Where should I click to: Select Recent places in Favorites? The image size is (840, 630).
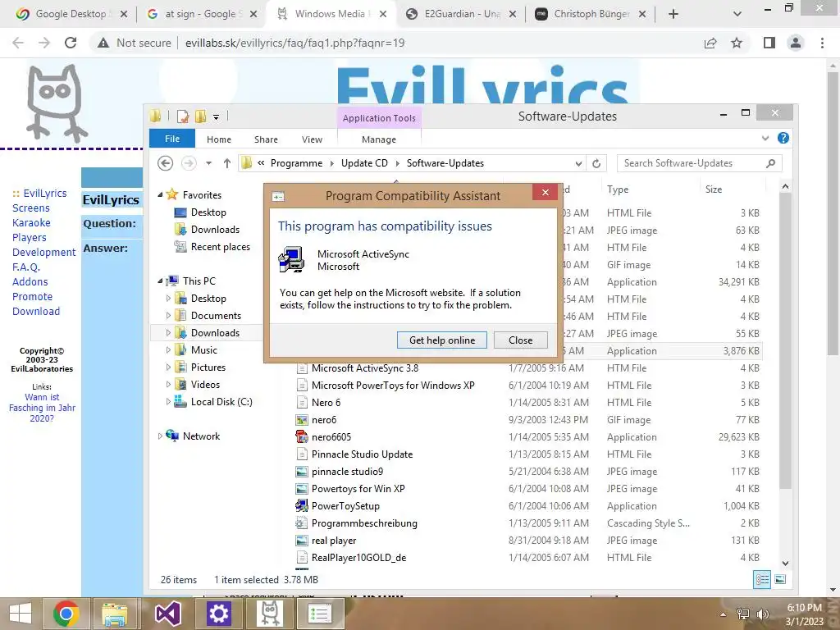tap(220, 247)
